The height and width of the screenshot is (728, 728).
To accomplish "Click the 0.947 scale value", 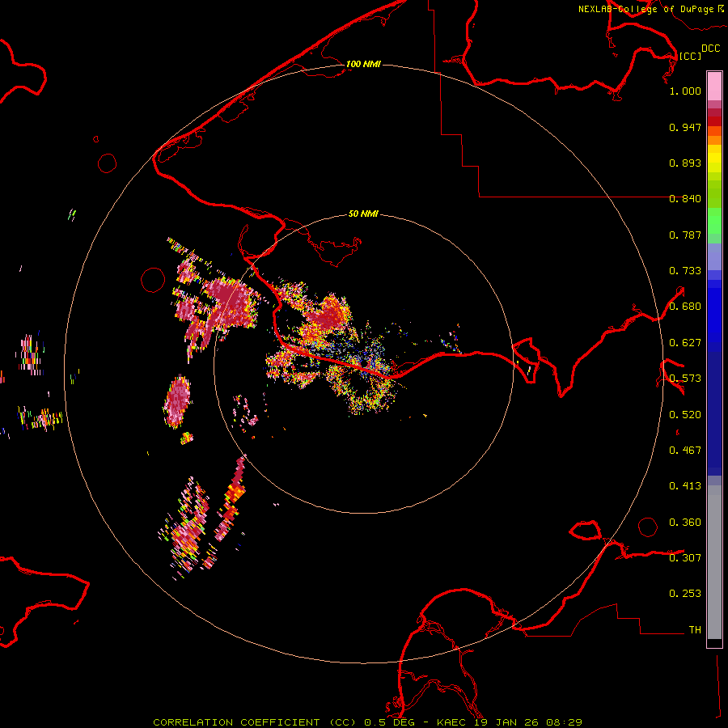I will click(x=685, y=128).
